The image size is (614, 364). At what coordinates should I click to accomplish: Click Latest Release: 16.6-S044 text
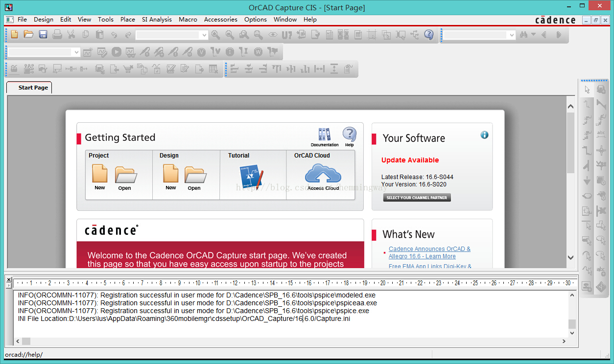417,177
